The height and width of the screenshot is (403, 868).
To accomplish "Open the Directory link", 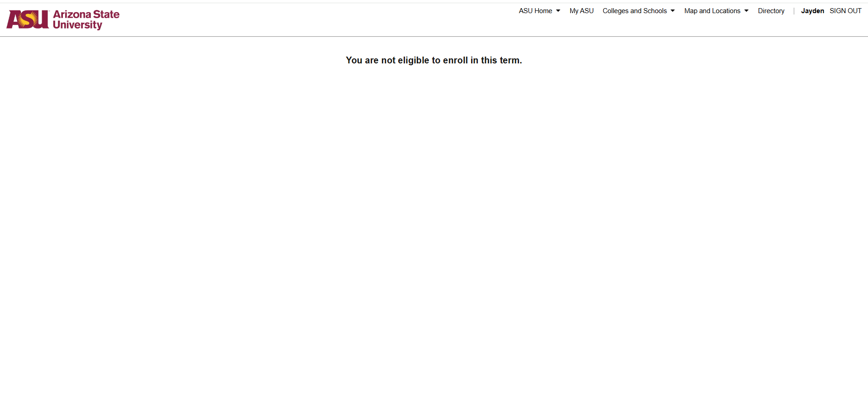I will point(771,11).
